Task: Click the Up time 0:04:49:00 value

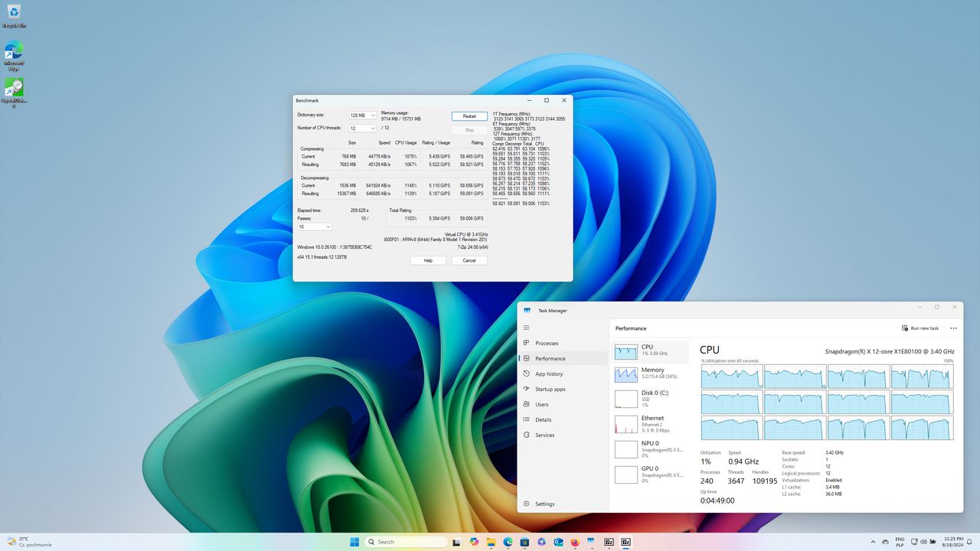Action: [717, 500]
